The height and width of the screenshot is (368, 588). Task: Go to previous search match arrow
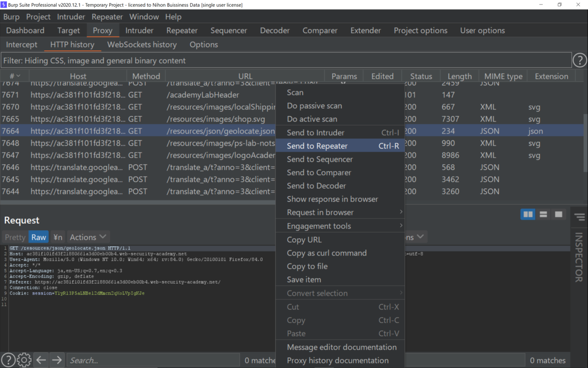41,360
